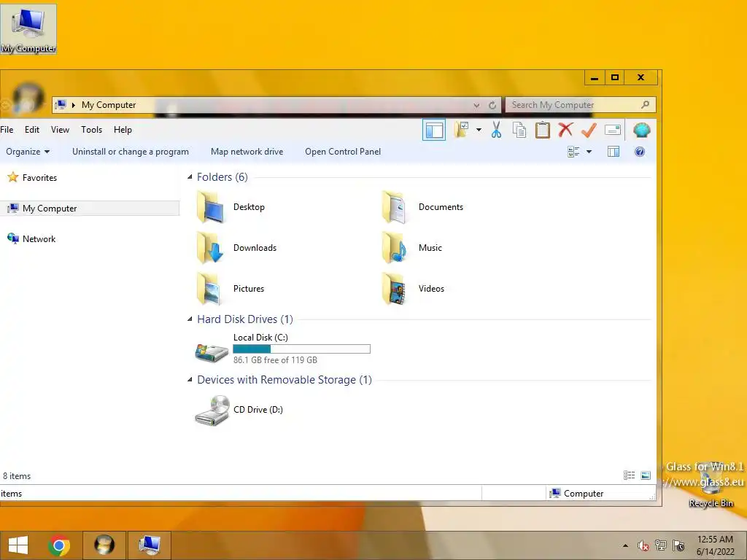The image size is (747, 560).
Task: Click the Paste clipboard icon
Action: coord(543,130)
